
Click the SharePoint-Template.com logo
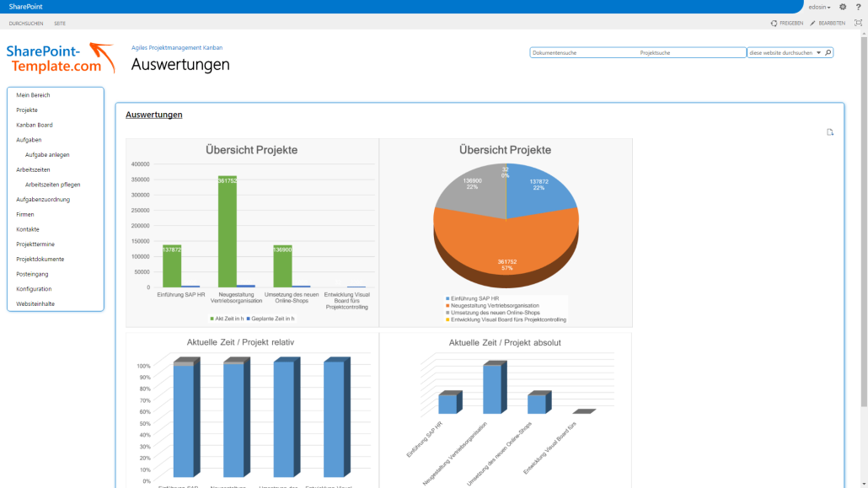[x=61, y=58]
